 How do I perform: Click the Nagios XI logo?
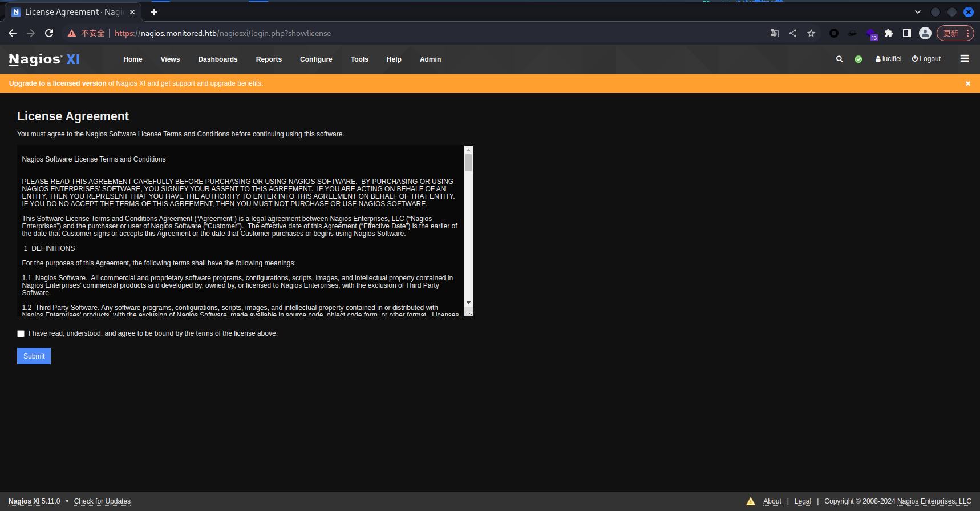(x=44, y=59)
